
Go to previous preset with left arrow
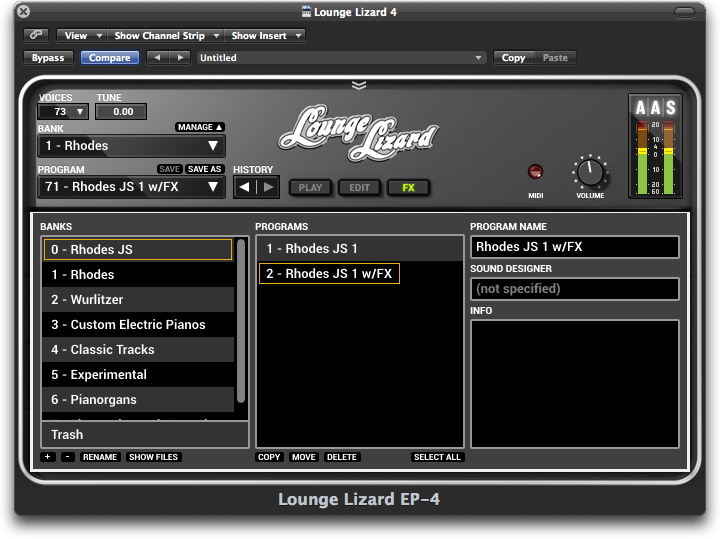click(x=158, y=58)
